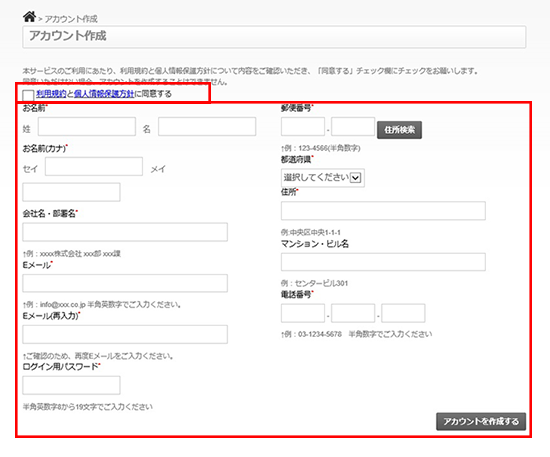
Task: Click the first 電話番号 box
Action: point(303,313)
